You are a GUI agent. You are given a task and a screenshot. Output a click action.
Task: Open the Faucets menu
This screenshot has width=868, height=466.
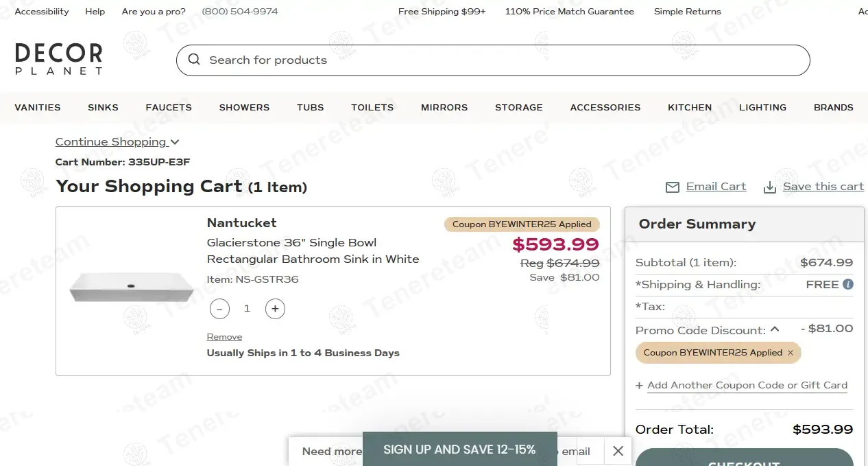click(x=169, y=108)
